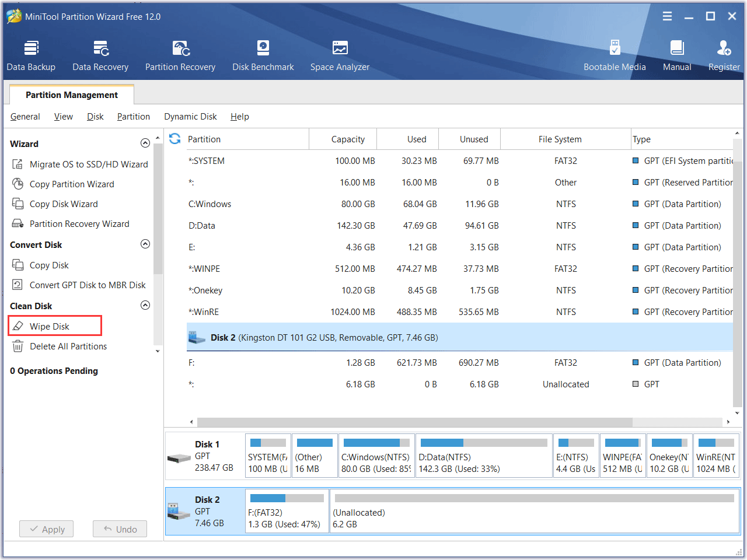Viewport: 747px width, 560px height.
Task: Select C:Windows(NTFS) block in disk map
Action: [x=376, y=456]
